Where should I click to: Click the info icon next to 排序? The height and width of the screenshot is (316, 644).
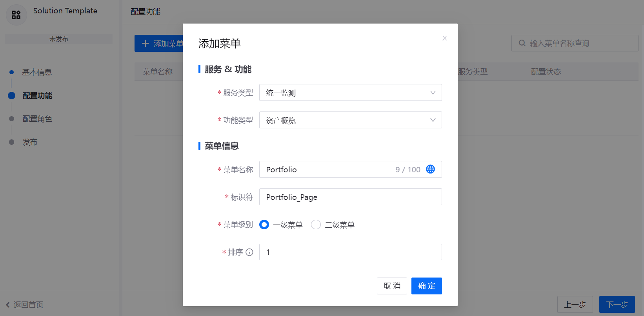(249, 252)
